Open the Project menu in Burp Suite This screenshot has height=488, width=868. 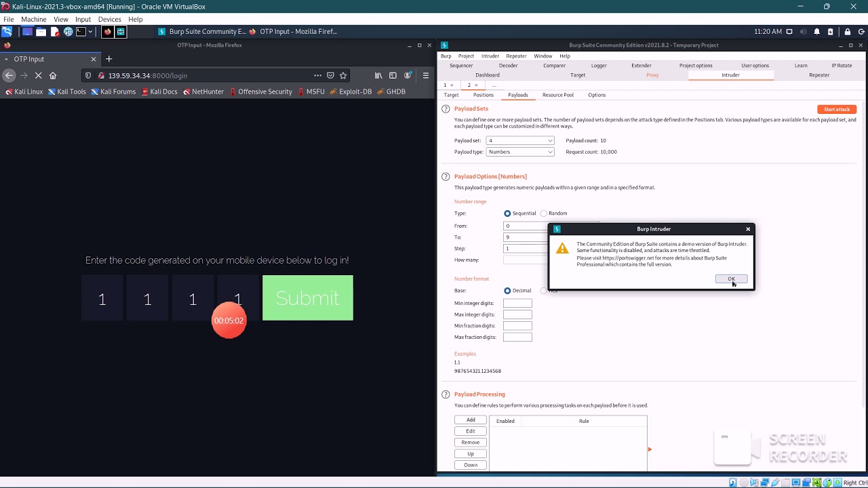click(466, 56)
